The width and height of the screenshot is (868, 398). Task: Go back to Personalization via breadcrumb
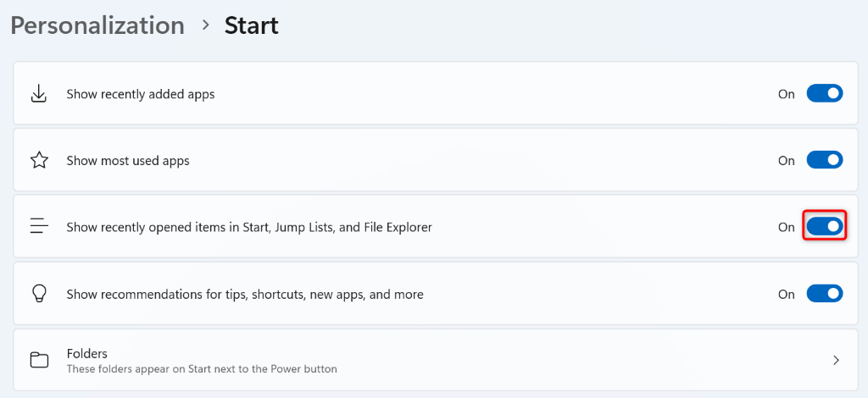(x=97, y=25)
